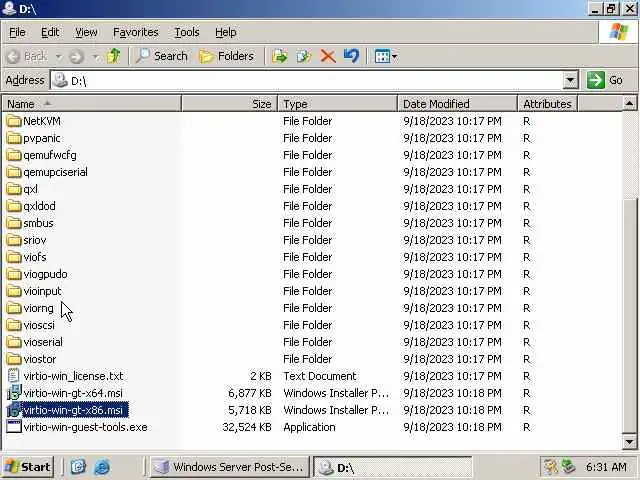The width and height of the screenshot is (640, 480).
Task: Click the Undo toolbar icon
Action: [351, 56]
